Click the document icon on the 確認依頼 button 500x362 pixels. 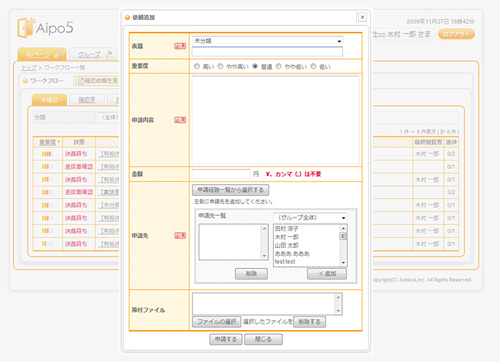(x=81, y=81)
